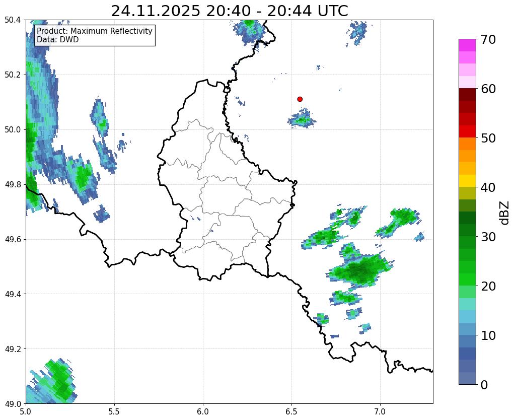Click the latitude axis label 49.0
The image size is (515, 420).
click(x=13, y=403)
